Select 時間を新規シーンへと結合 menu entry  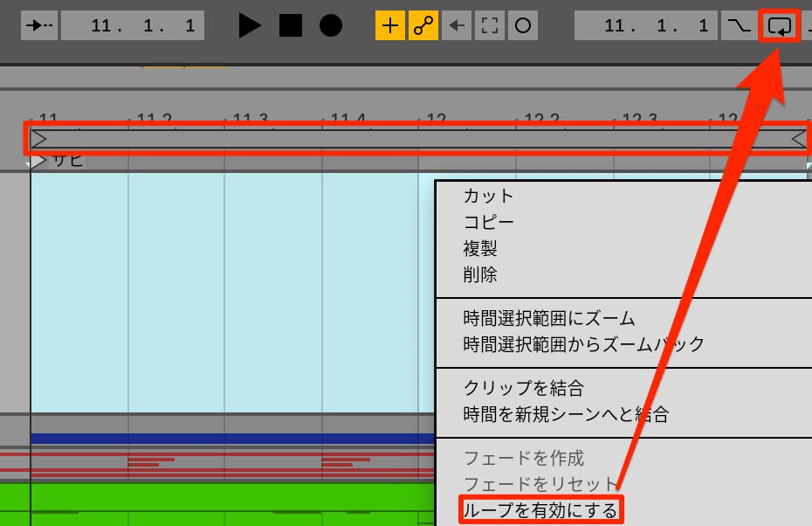(x=566, y=414)
